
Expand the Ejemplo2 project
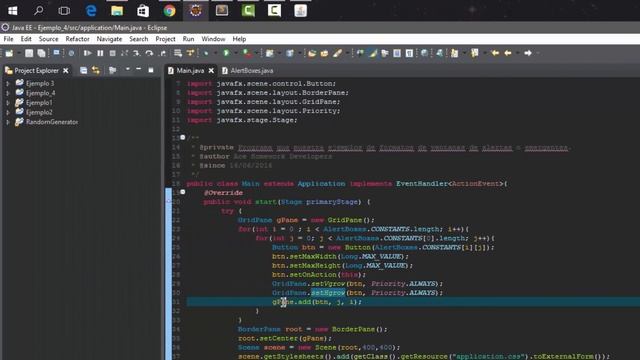tap(7, 112)
